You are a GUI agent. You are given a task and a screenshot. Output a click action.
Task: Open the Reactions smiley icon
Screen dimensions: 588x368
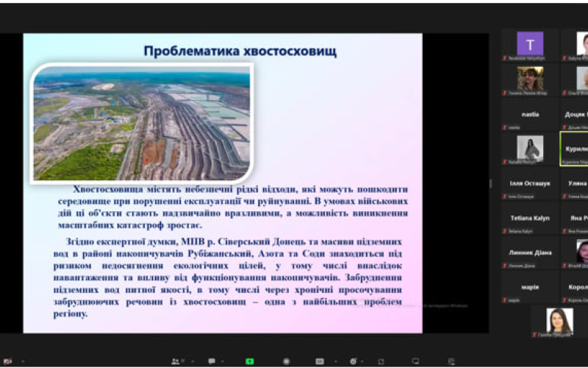[x=354, y=361]
